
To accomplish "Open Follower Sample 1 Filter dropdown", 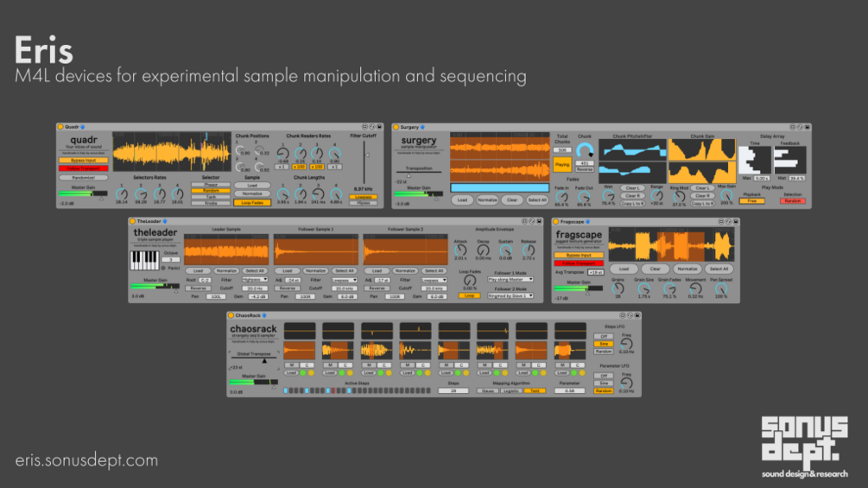I will tap(345, 280).
